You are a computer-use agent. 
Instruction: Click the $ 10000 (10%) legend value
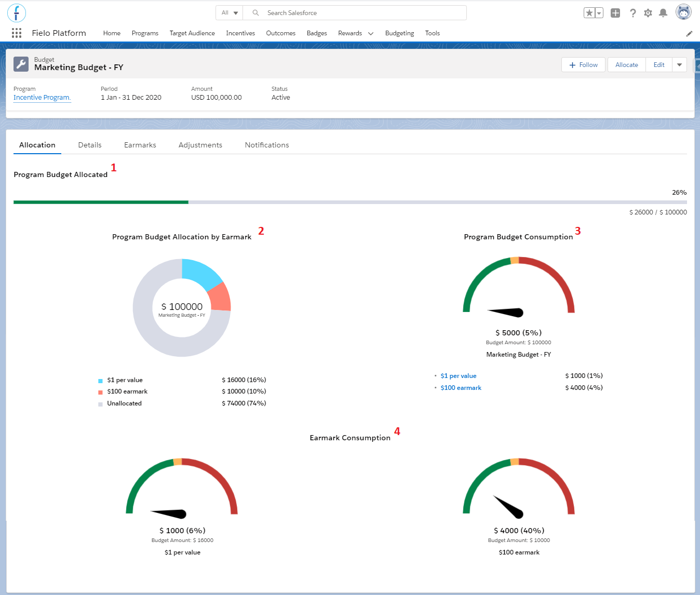244,391
